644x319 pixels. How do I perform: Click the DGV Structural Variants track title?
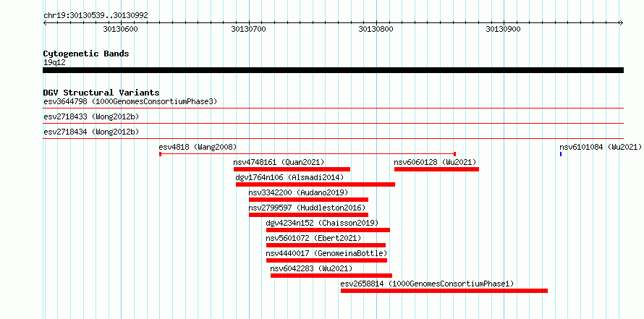tap(101, 93)
